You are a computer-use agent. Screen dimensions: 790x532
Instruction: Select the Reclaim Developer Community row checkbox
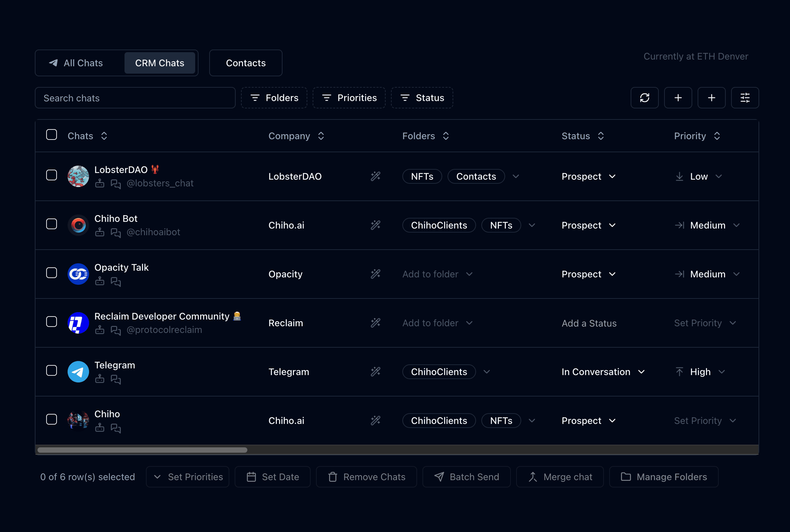[52, 322]
